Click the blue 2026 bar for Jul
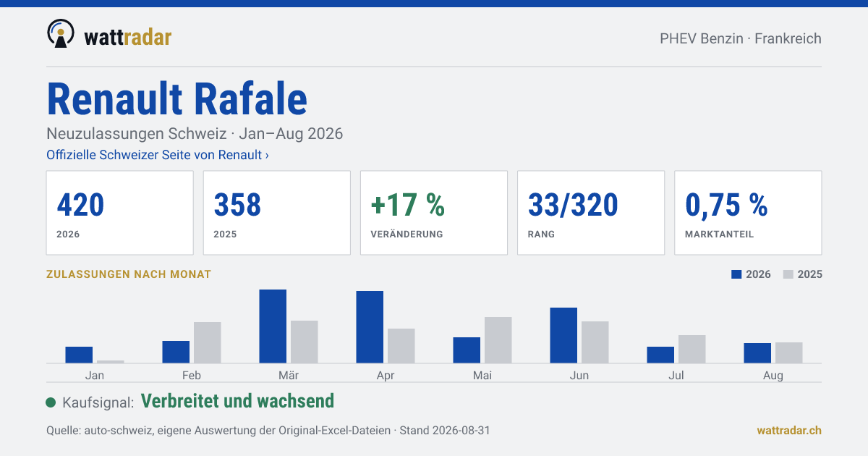This screenshot has height=456, width=868. pos(660,355)
